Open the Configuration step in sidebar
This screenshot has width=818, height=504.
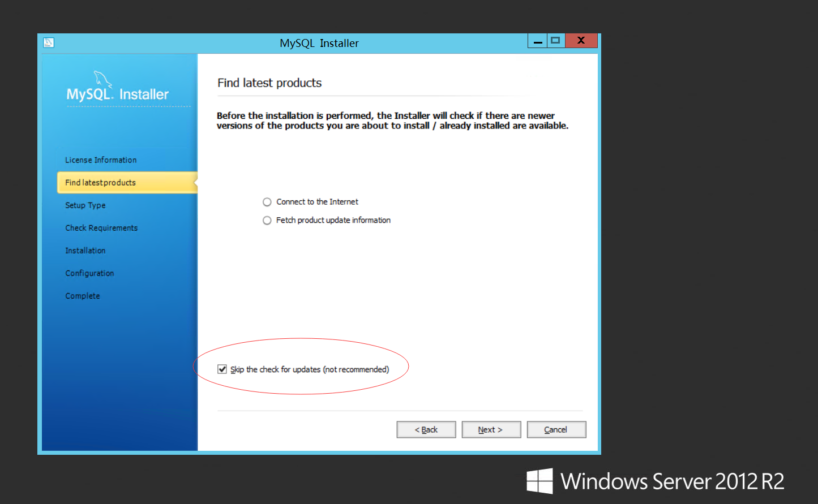[x=89, y=273]
